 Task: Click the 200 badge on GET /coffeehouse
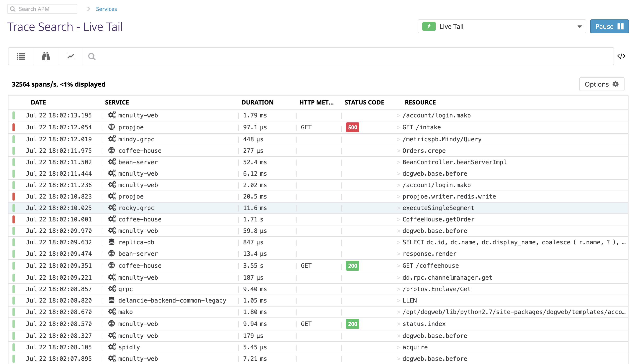(352, 266)
